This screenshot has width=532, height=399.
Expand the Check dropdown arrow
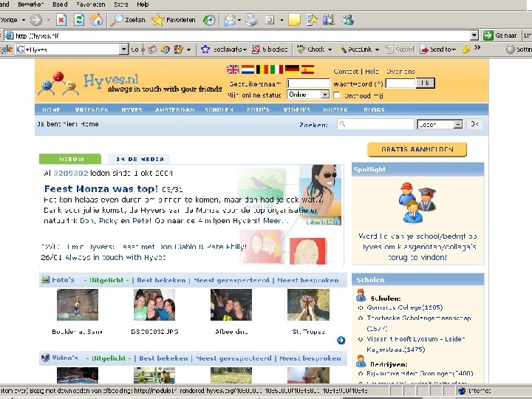(x=330, y=50)
